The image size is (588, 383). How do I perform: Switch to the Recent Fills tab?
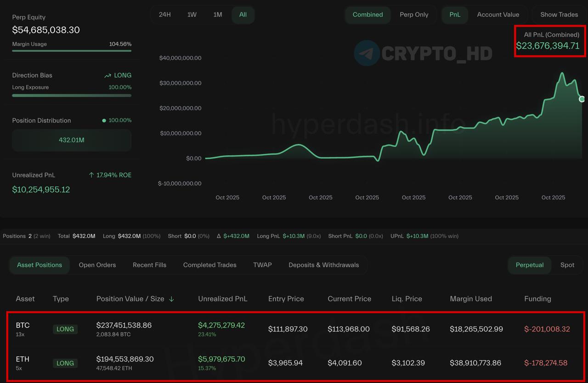[149, 265]
